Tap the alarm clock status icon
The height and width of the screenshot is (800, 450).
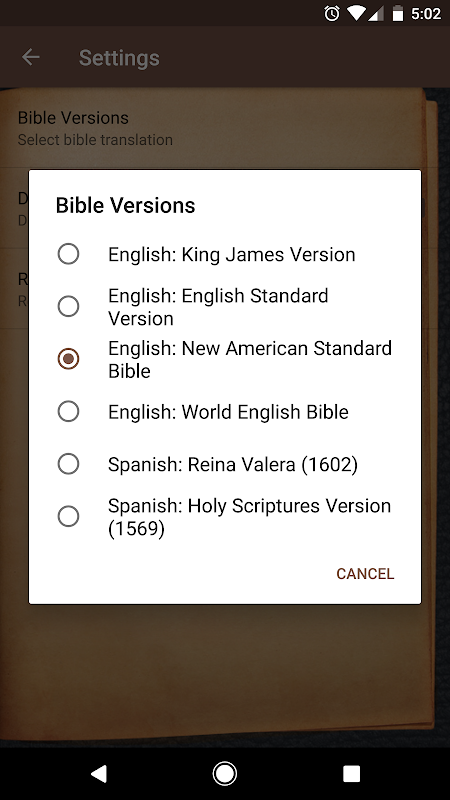[x=332, y=14]
